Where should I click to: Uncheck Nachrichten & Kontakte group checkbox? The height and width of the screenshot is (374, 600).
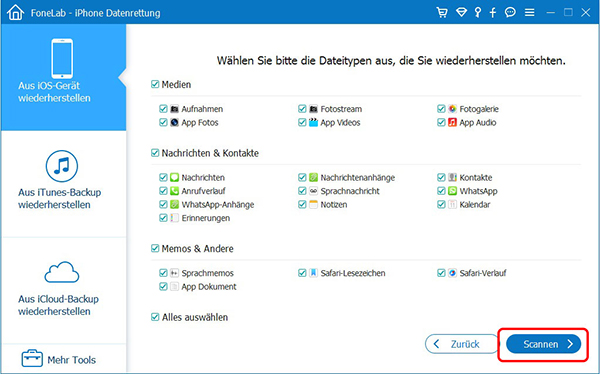[155, 153]
